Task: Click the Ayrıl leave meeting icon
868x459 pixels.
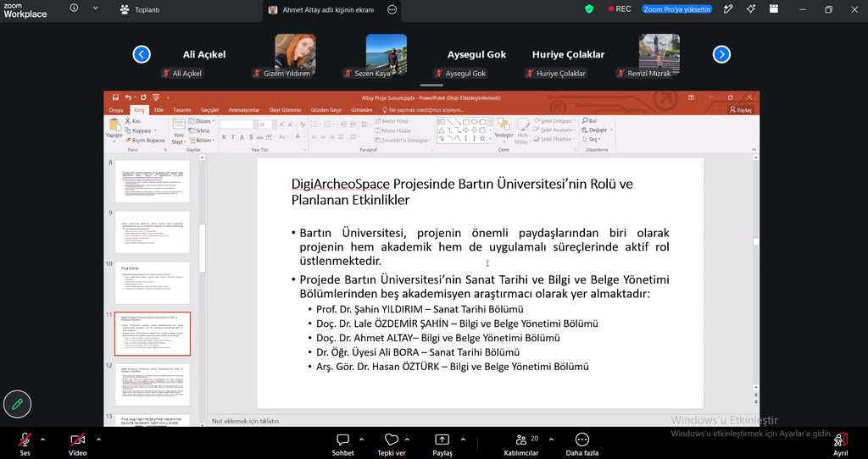Action: 840,440
